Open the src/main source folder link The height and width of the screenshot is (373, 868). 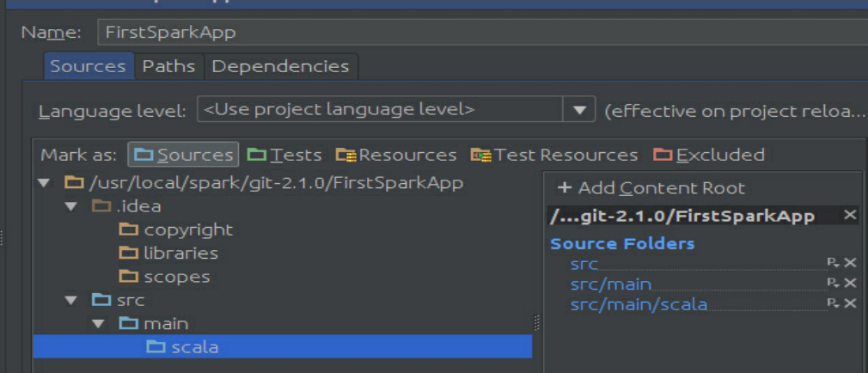(611, 284)
